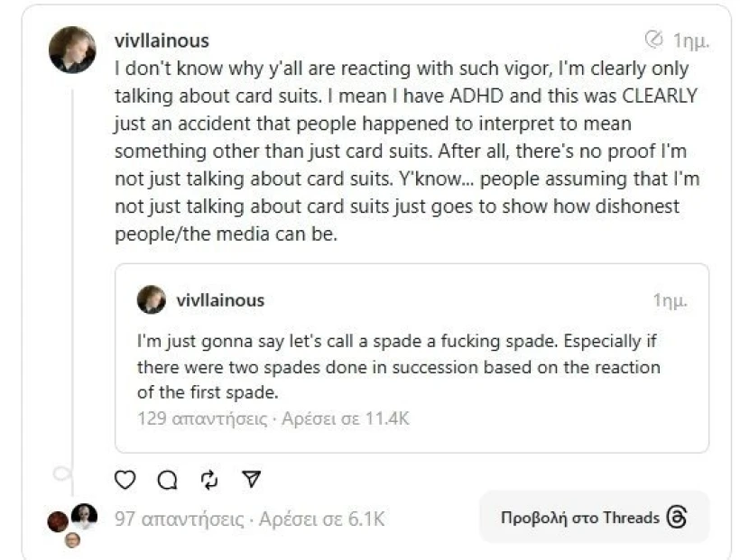The width and height of the screenshot is (740, 560).
Task: Open the quoted post's small profile avatar
Action: pos(152,299)
